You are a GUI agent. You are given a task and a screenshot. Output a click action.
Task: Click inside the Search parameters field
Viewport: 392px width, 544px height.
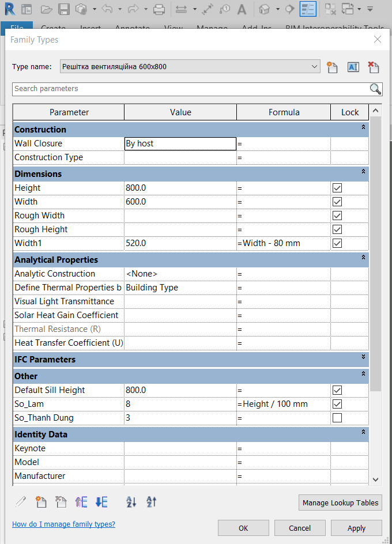pyautogui.click(x=190, y=89)
